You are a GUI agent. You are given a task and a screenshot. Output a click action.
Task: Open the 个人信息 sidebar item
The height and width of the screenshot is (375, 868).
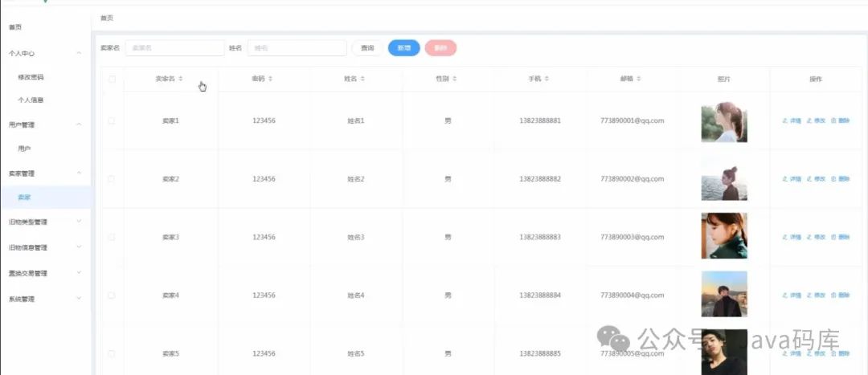[45, 100]
